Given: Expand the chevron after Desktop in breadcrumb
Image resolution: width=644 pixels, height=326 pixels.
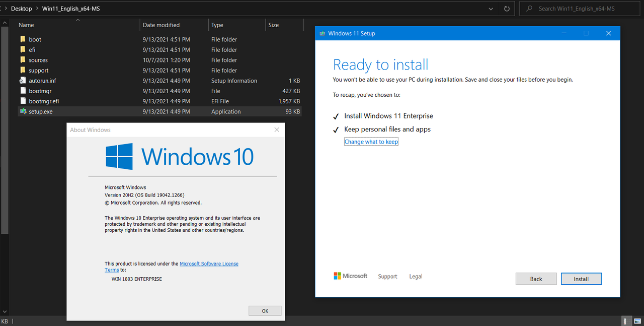Looking at the screenshot, I should tap(38, 9).
